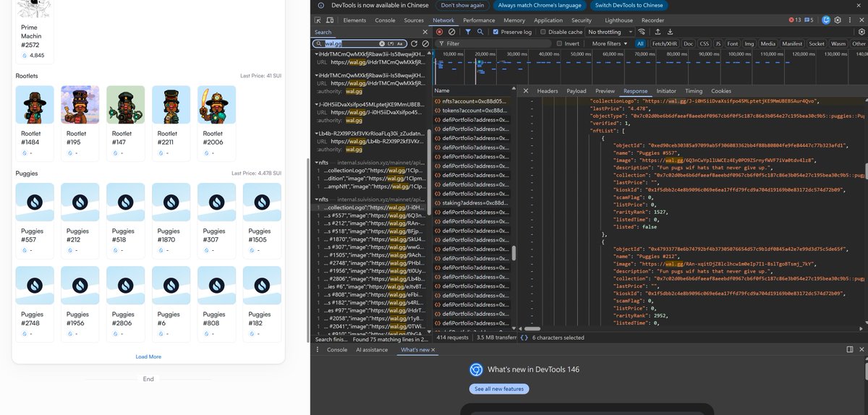The height and width of the screenshot is (415, 868).
Task: Clear the wal.gg search text
Action: (x=383, y=43)
